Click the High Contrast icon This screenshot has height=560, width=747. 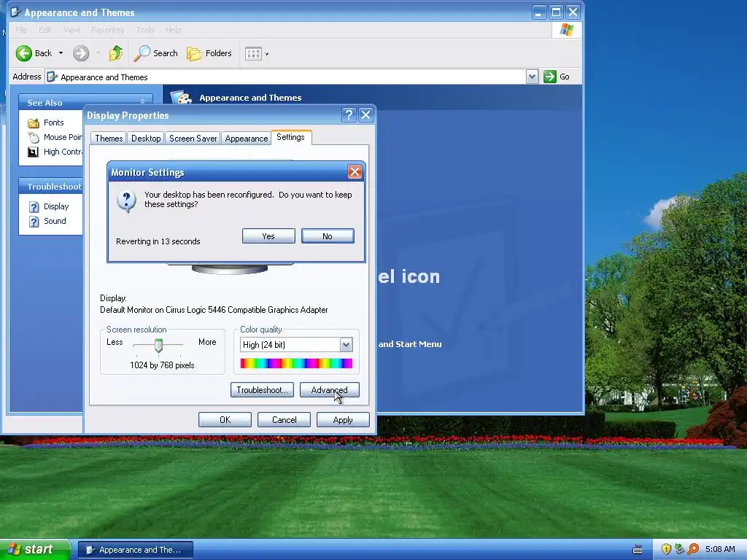[x=33, y=152]
